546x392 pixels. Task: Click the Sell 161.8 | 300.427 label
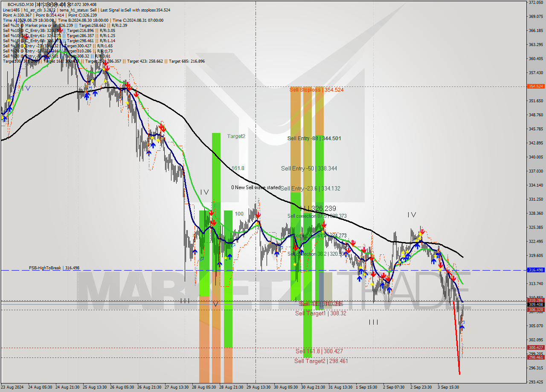[319, 351]
